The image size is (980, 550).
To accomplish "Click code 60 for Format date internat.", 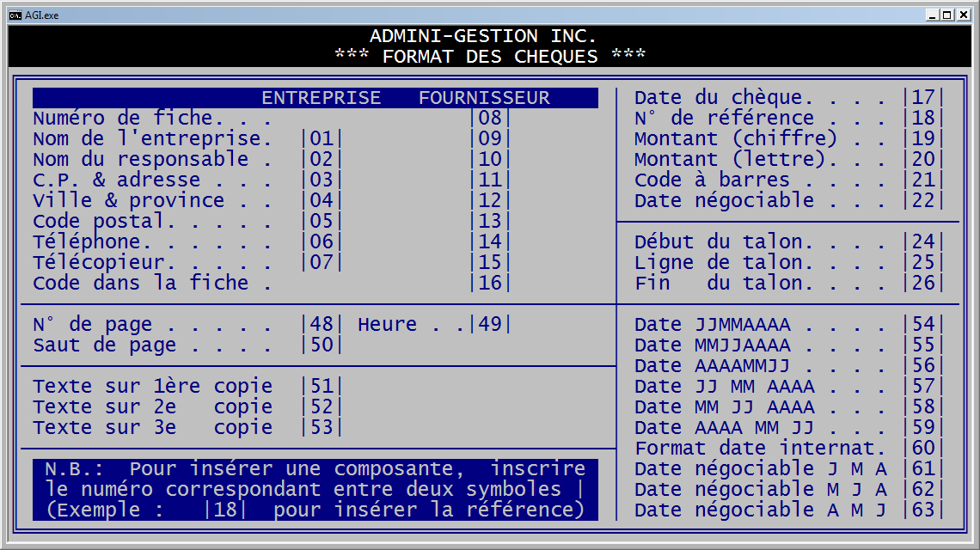I will tap(923, 449).
